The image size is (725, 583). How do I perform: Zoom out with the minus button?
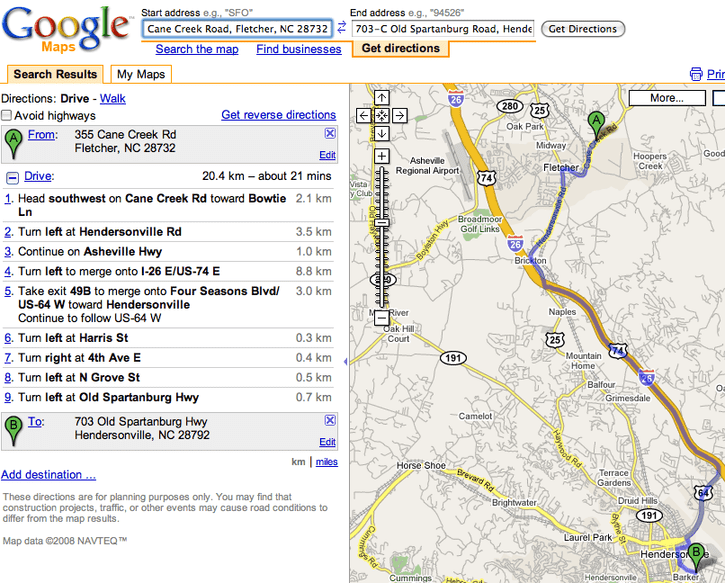(x=381, y=318)
